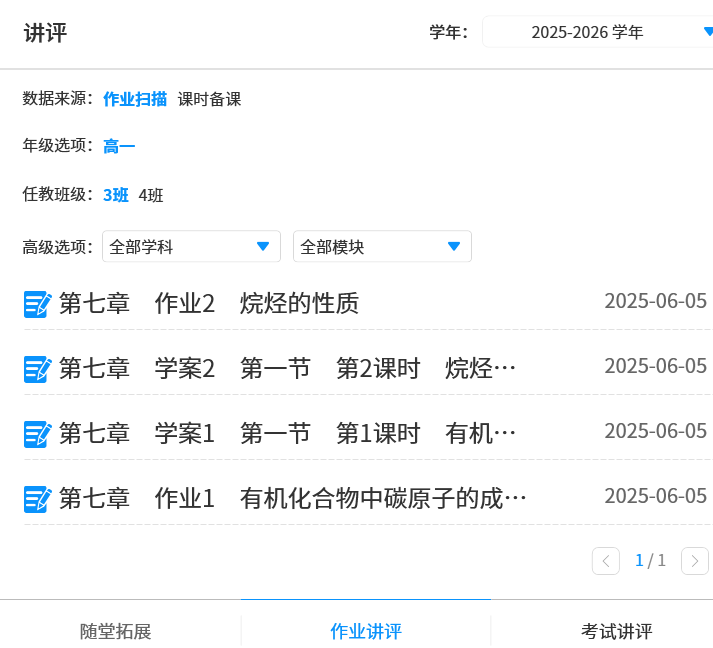
Task: Click the 高级选项 label
Action: (57, 247)
